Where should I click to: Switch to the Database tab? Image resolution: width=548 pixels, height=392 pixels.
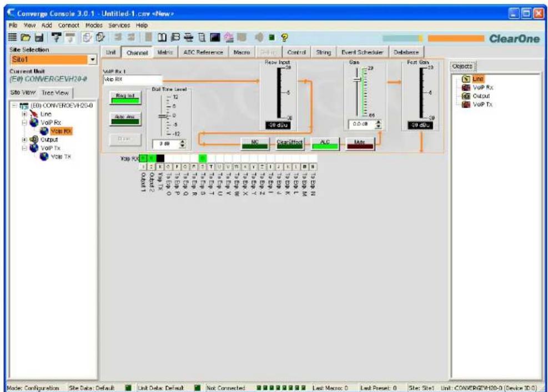click(x=406, y=52)
